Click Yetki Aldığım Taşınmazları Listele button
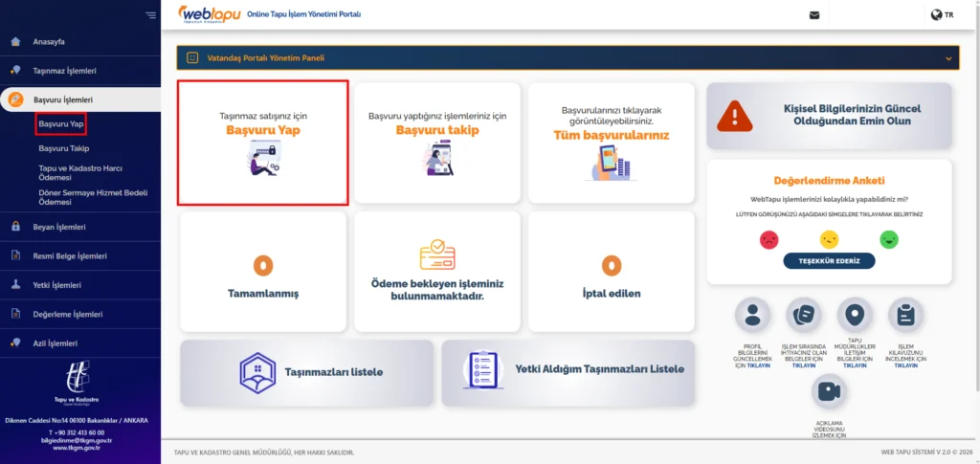This screenshot has height=464, width=980. (x=568, y=373)
